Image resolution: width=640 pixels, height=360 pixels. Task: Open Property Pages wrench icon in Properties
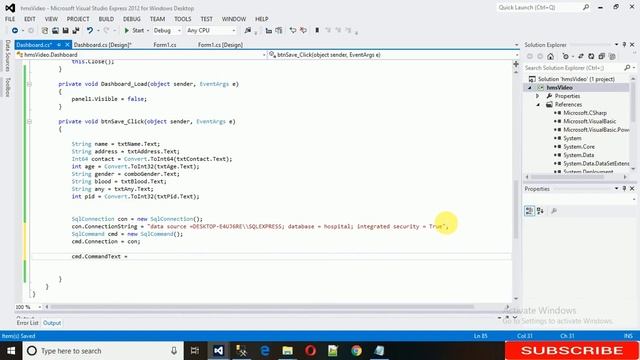pyautogui.click(x=554, y=211)
